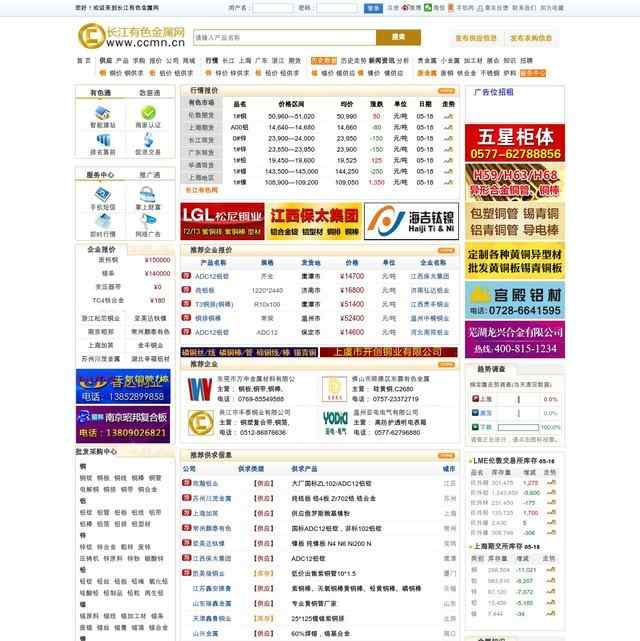Switch to the 数据通 tab
This screenshot has height=641, width=640.
coord(150,93)
